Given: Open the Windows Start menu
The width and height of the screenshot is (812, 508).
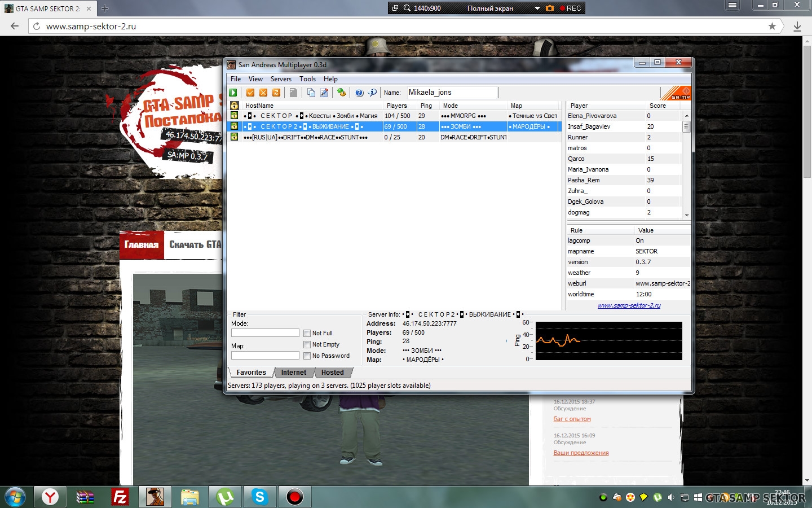Looking at the screenshot, I should (15, 497).
